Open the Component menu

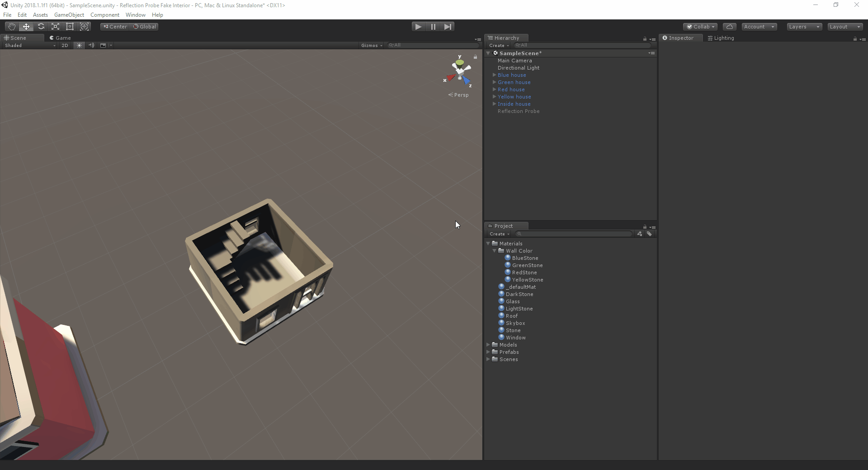(105, 15)
